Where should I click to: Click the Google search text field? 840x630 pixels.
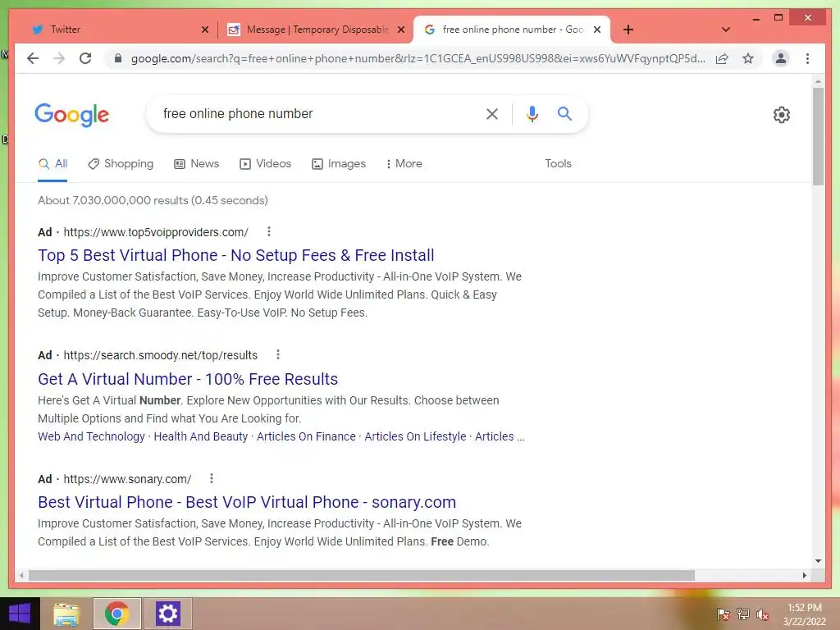click(316, 113)
